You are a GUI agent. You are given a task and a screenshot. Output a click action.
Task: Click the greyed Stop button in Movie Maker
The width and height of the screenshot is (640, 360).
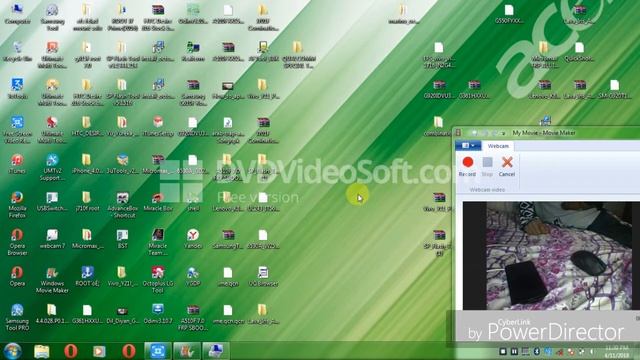click(x=487, y=167)
